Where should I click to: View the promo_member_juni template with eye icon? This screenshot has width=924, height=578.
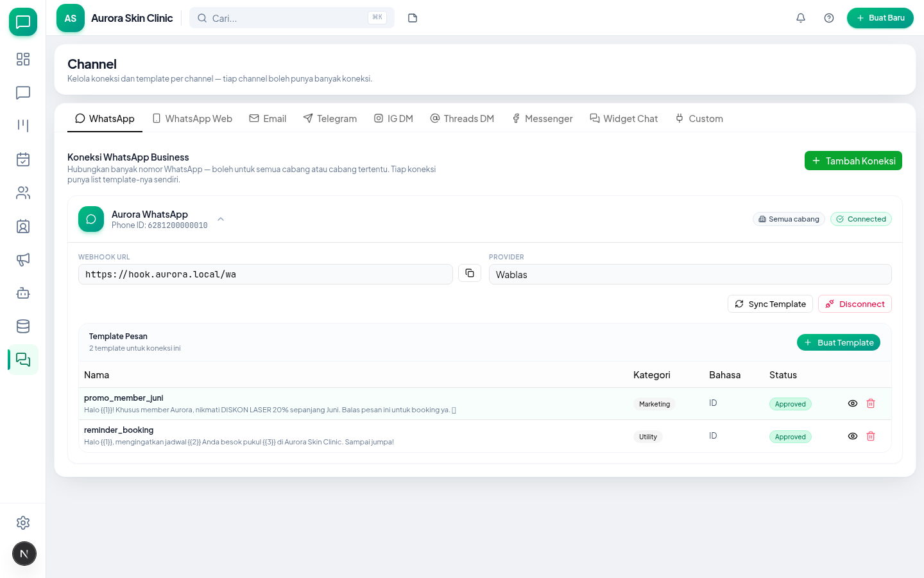(853, 403)
